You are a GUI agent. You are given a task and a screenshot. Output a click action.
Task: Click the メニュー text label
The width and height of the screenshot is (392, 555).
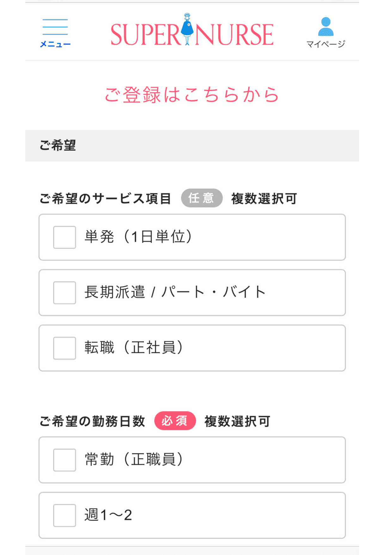55,44
